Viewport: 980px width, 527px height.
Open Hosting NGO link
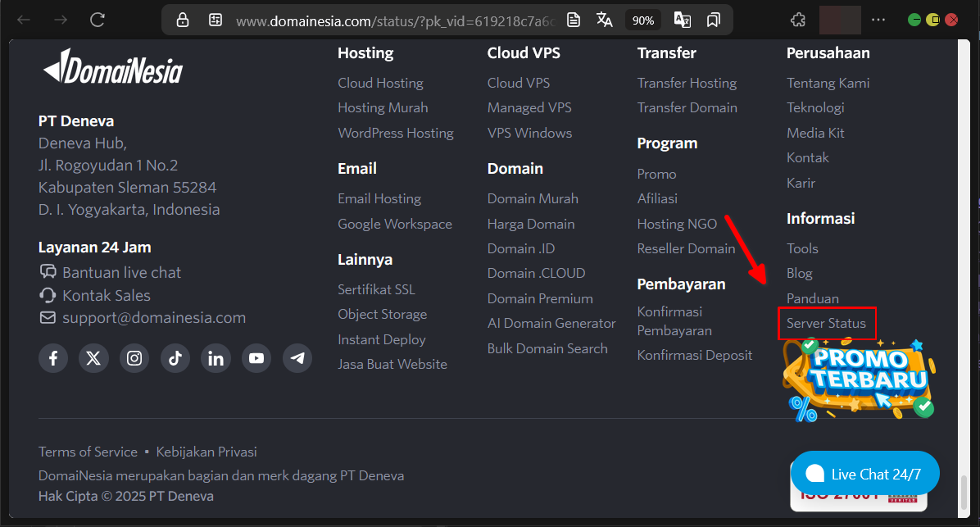tap(678, 224)
